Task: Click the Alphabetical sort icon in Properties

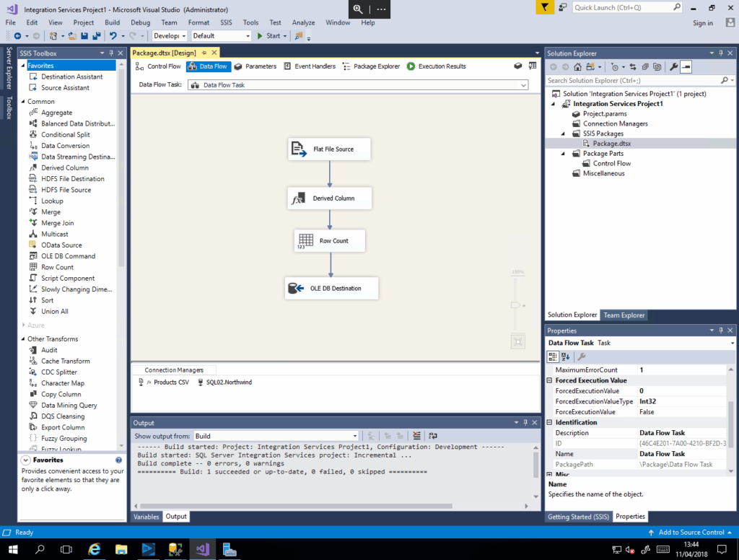Action: click(x=565, y=356)
